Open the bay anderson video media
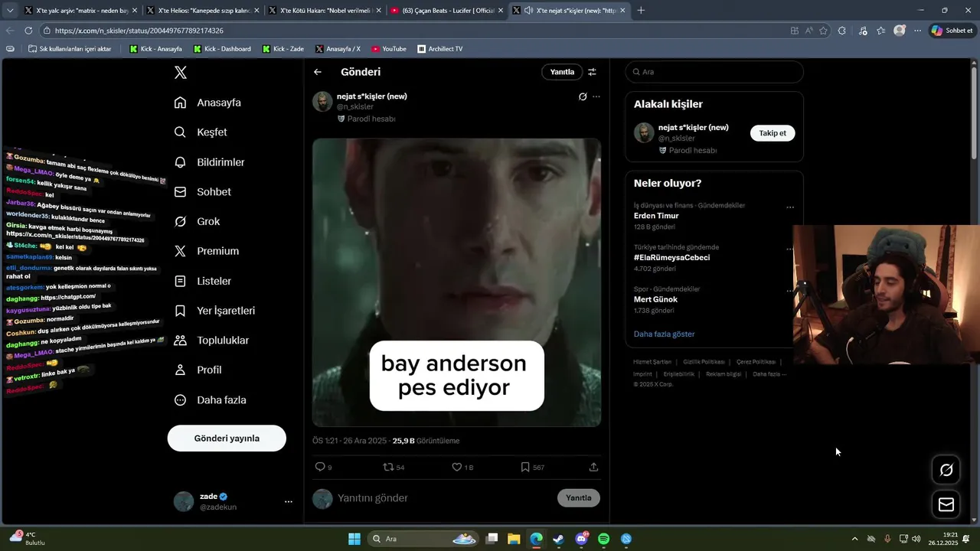Viewport: 980px width, 551px height. click(456, 282)
